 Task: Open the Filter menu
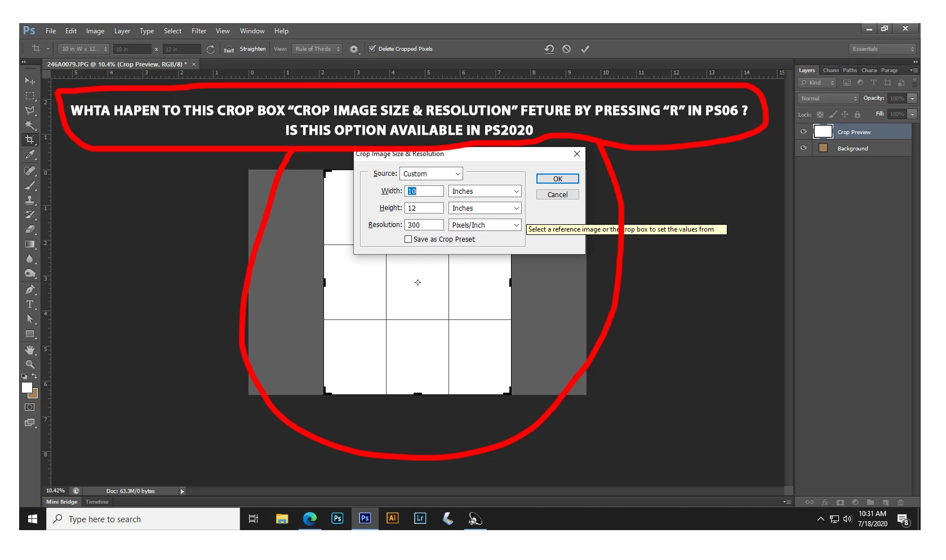tap(199, 31)
